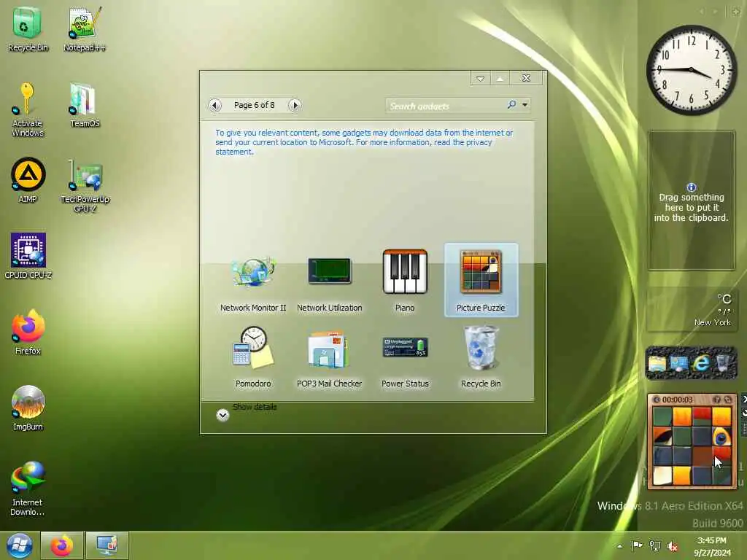Open Recycle Bin desktop icon
Screen dimensions: 747x560
pos(28,28)
